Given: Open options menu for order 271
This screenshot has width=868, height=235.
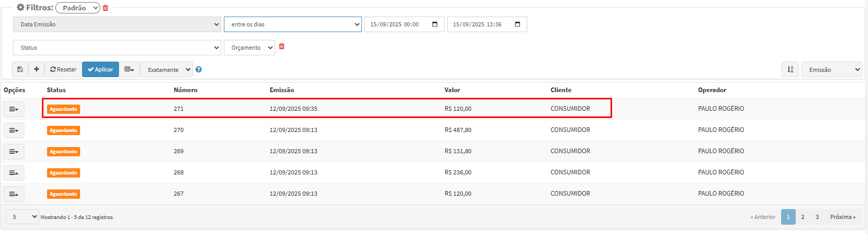Looking at the screenshot, I should (14, 109).
